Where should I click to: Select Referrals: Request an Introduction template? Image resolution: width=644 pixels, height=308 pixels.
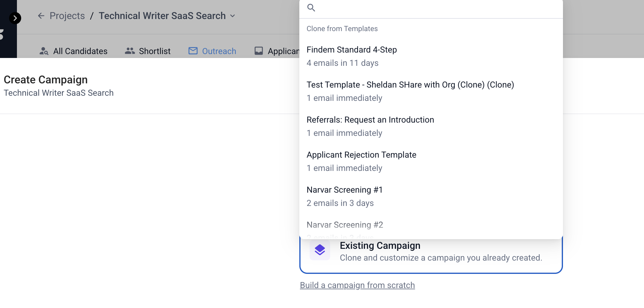[x=431, y=126]
